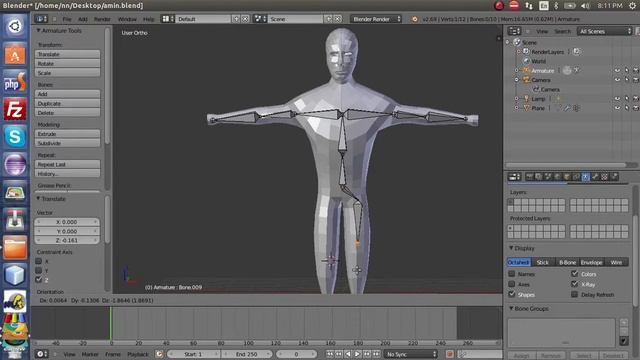Viewport: 640px width, 360px height.
Task: Collapse the Translate operator panel
Action: pyautogui.click(x=38, y=198)
